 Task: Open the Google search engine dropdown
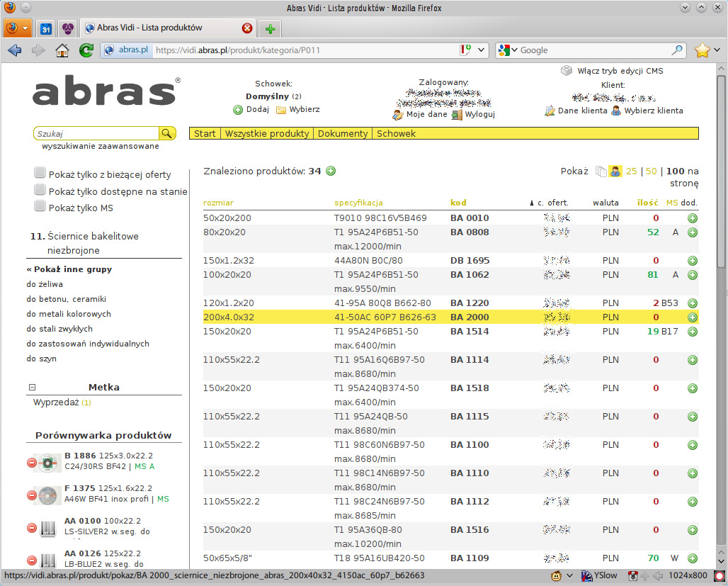click(x=508, y=50)
